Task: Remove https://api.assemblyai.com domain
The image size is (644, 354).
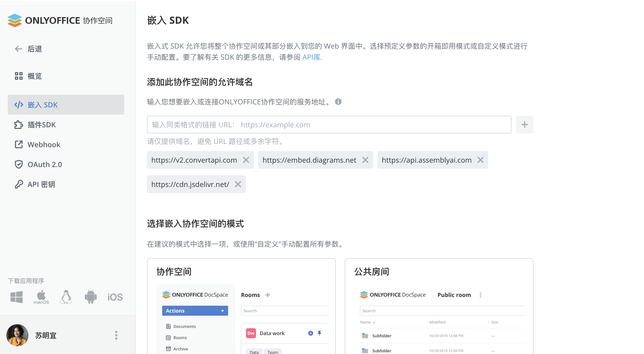Action: point(481,160)
